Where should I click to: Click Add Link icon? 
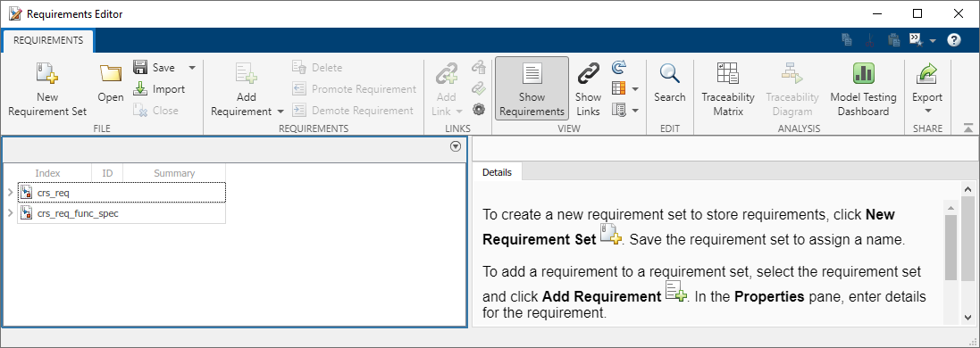click(447, 74)
